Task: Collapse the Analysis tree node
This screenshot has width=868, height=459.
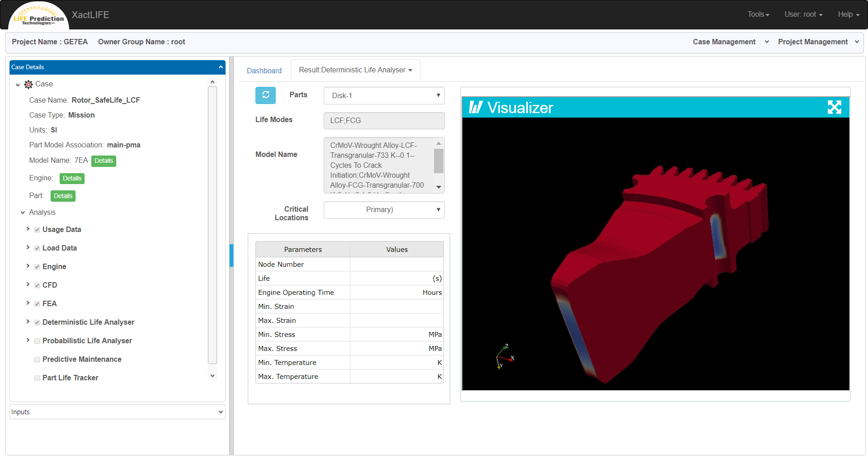Action: click(x=23, y=213)
